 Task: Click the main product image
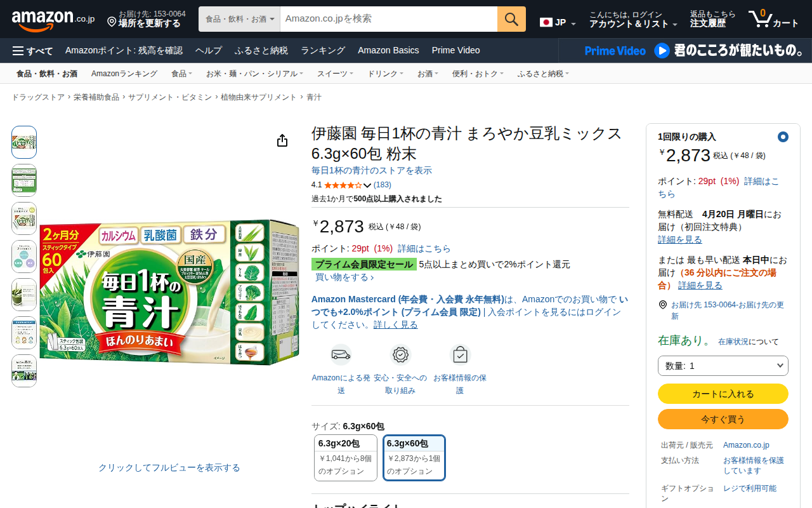point(169,293)
